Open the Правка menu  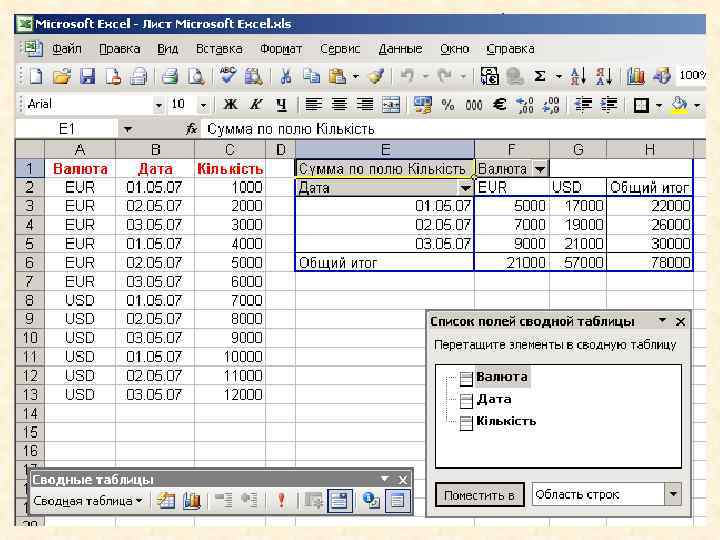pos(119,49)
